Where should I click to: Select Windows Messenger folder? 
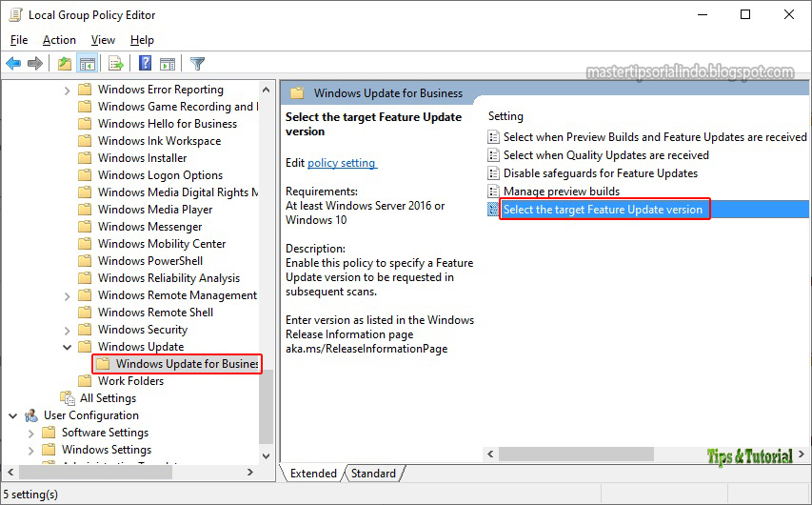[x=150, y=226]
